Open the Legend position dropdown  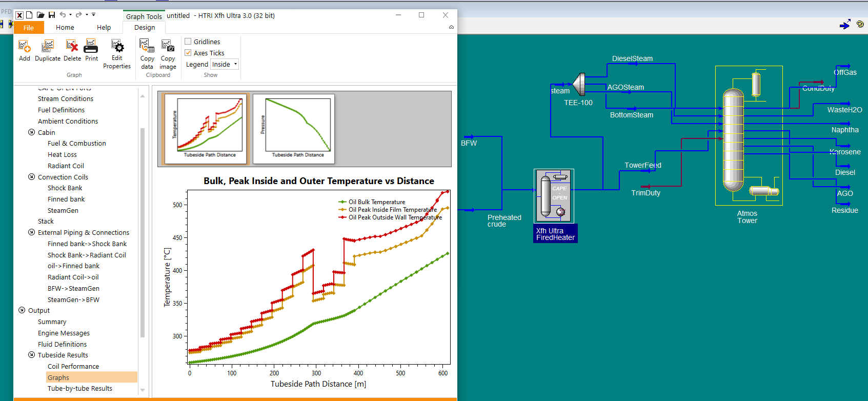[225, 64]
